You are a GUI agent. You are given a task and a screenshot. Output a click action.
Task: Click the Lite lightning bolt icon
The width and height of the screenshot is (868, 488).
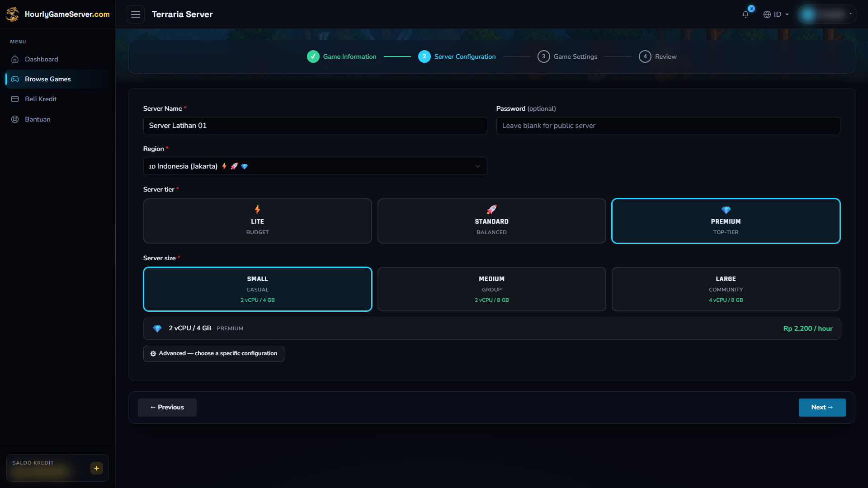click(257, 209)
